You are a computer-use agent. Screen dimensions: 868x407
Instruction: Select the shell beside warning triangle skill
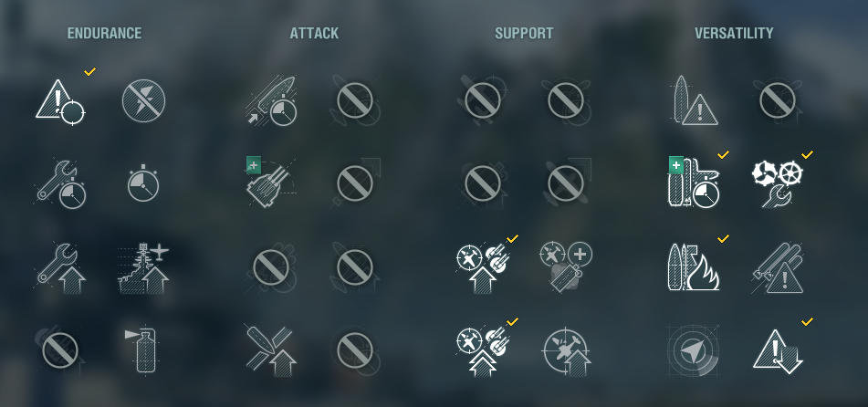click(x=694, y=100)
